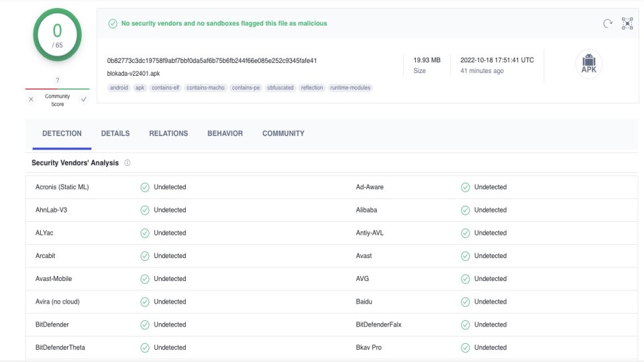Click the community score bar
The height and width of the screenshot is (362, 644).
(57, 88)
